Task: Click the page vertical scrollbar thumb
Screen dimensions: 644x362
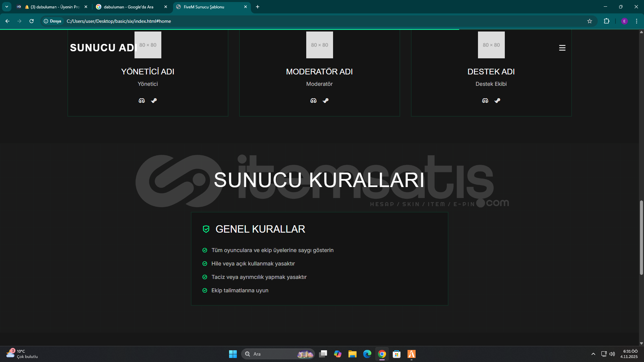Action: [x=641, y=238]
